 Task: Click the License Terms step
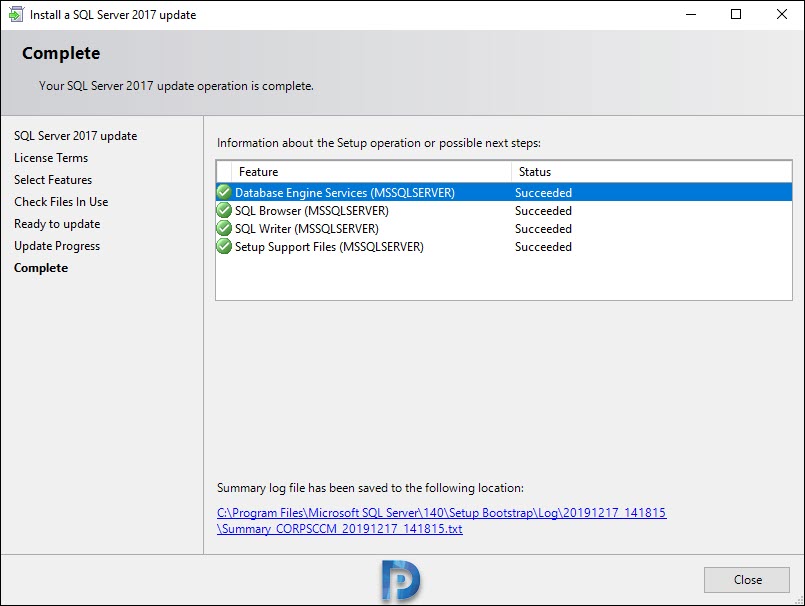pyautogui.click(x=51, y=158)
